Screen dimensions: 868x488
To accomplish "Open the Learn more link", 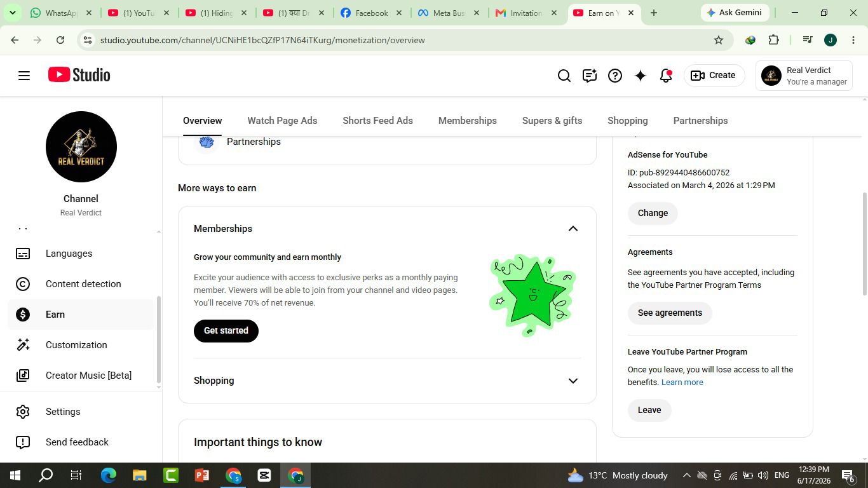I will (682, 382).
